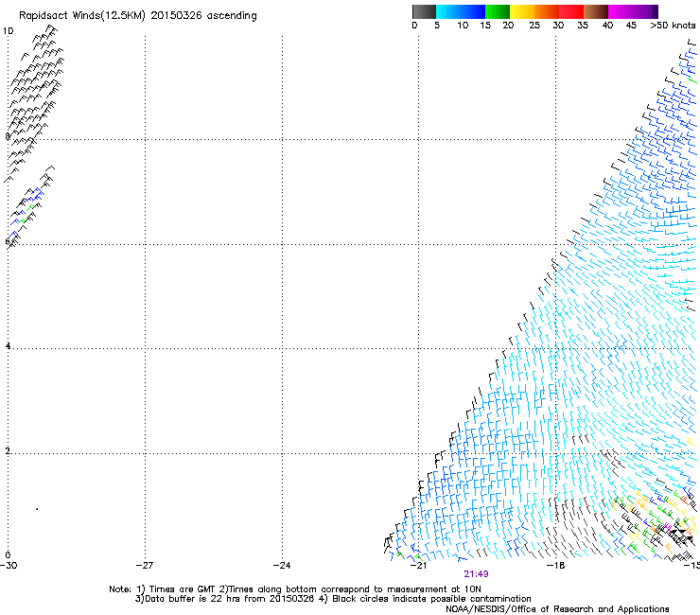Click the yellow 20–25 knots color segment
This screenshot has height=615, width=700.
(x=522, y=11)
